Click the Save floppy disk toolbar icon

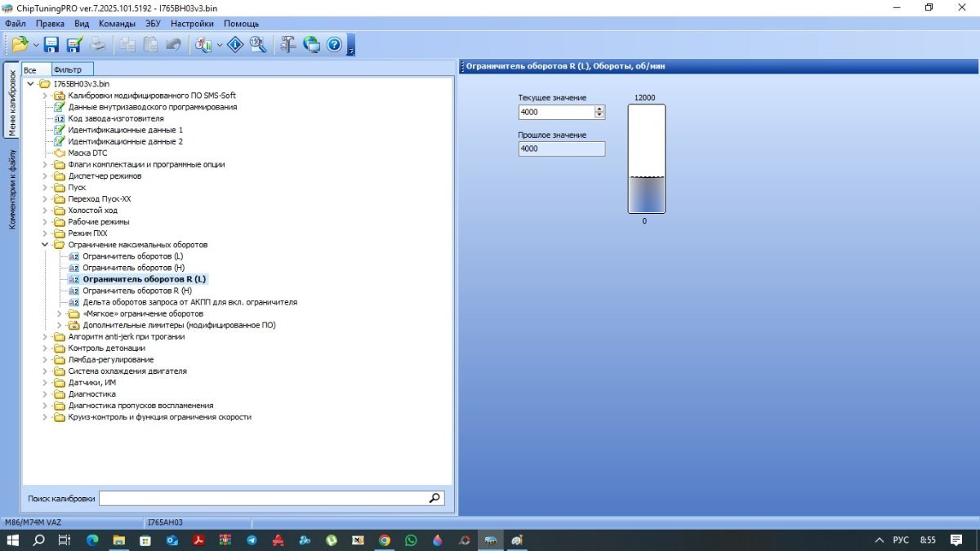[51, 44]
